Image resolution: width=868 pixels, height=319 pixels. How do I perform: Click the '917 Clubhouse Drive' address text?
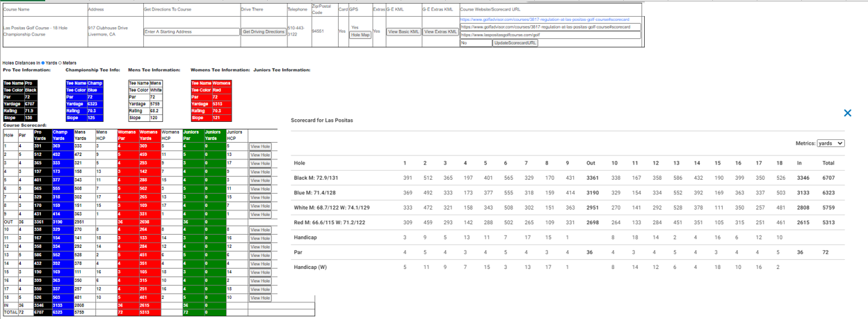(x=108, y=28)
